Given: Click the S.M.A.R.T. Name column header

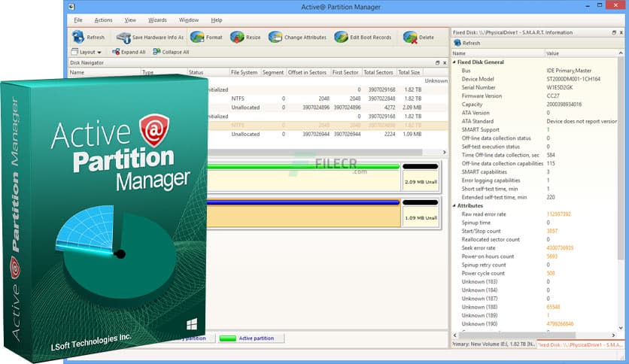Looking at the screenshot, I should [x=498, y=53].
